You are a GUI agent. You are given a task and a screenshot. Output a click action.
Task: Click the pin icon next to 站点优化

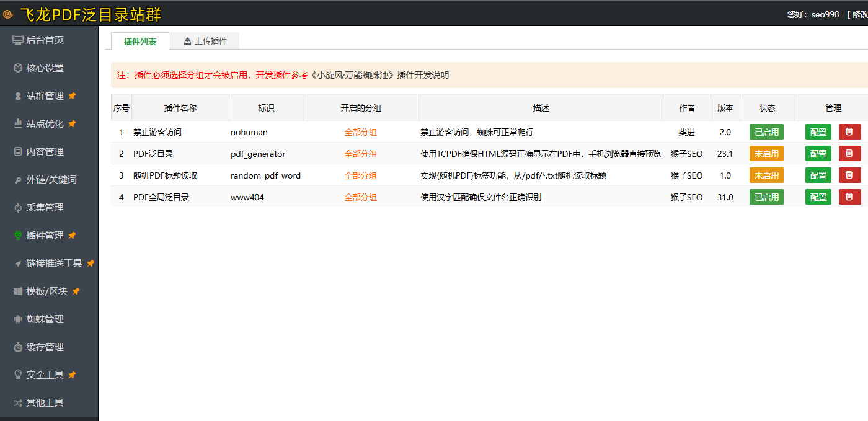pos(72,123)
